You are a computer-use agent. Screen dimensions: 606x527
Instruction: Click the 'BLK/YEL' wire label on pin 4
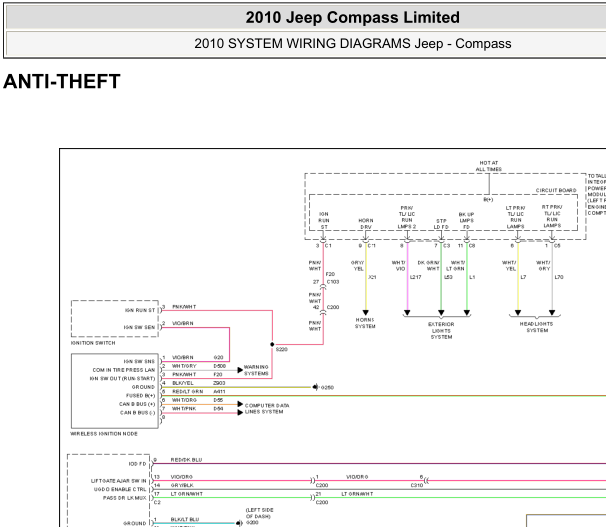tap(183, 383)
